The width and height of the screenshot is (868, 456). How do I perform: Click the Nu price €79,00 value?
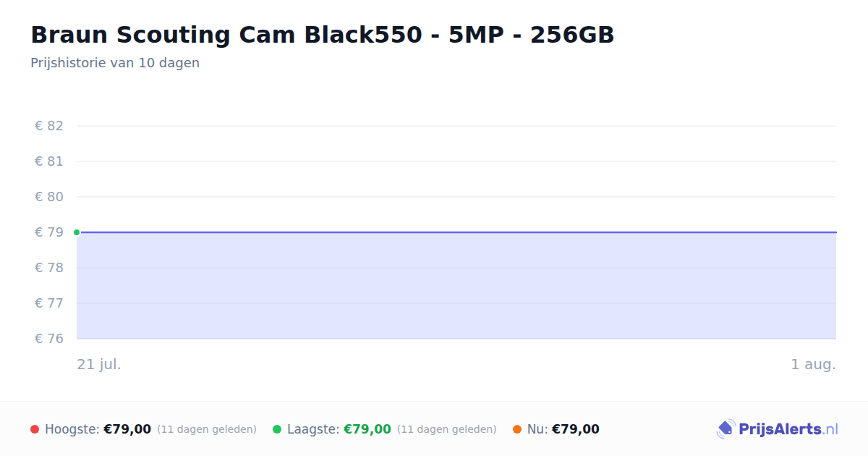(x=576, y=429)
